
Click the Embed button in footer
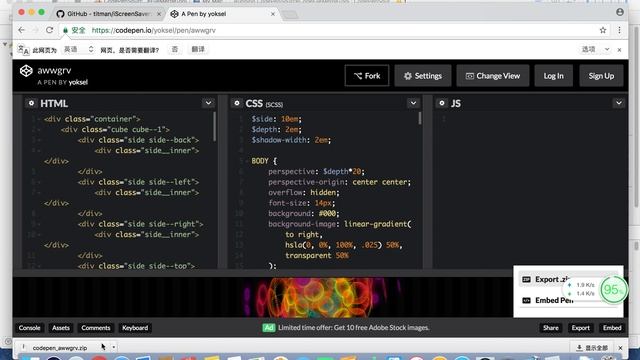pyautogui.click(x=612, y=328)
